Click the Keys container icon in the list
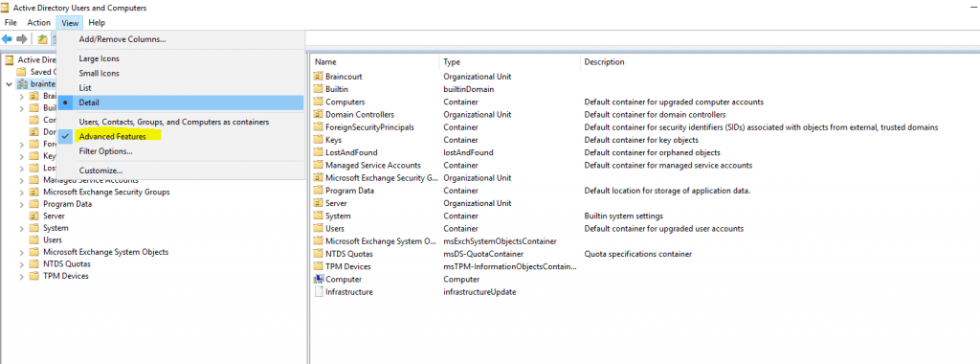Image resolution: width=980 pixels, height=364 pixels. 318,140
